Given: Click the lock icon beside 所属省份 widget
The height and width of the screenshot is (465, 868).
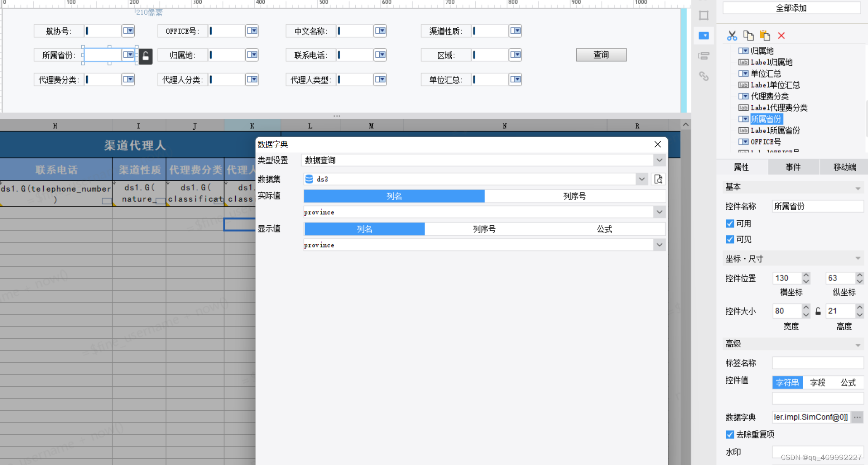Looking at the screenshot, I should tap(146, 56).
